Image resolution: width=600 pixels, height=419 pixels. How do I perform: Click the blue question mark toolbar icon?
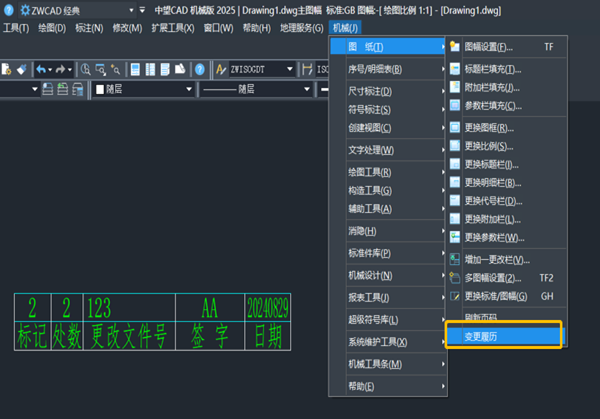point(200,69)
